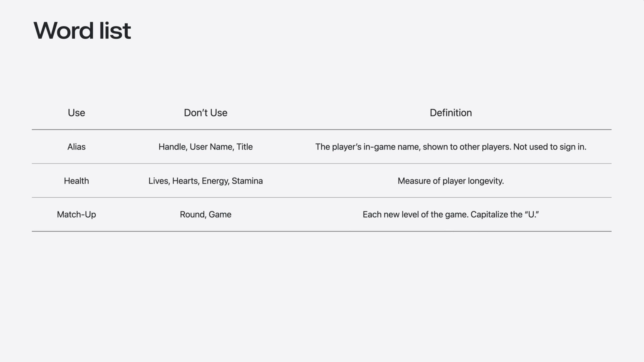Select the "Match-Up" table cell
Viewport: 644px width, 362px height.
(x=77, y=215)
